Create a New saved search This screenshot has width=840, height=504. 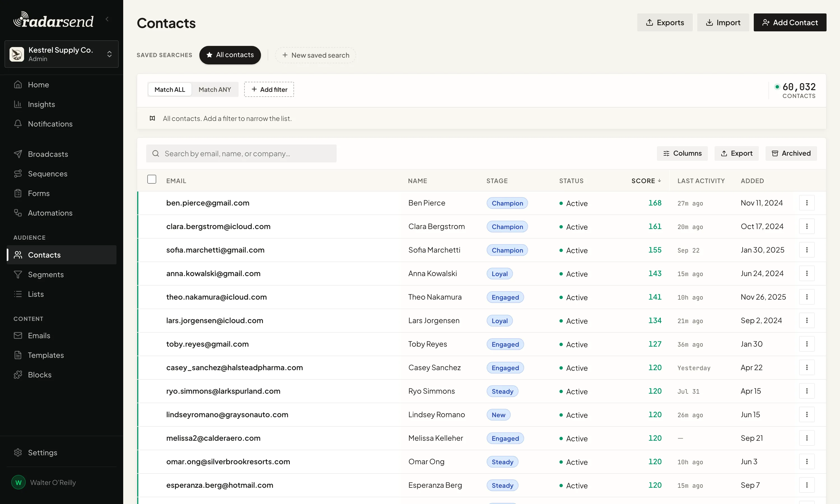coord(316,55)
